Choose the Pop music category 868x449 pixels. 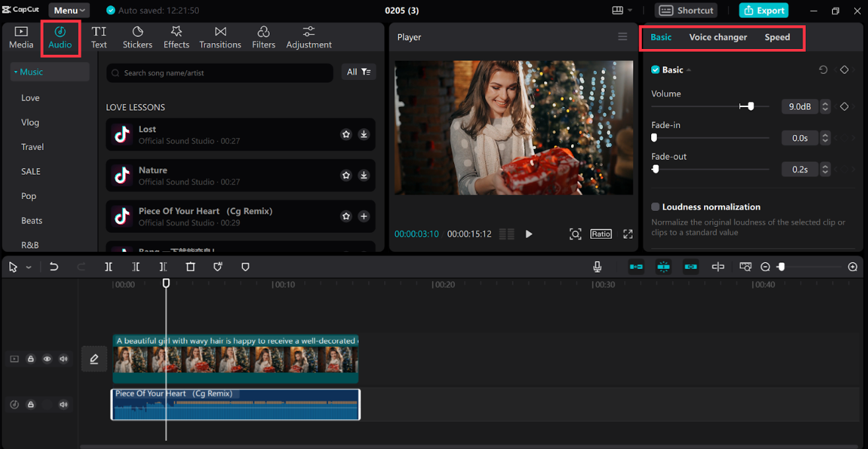pyautogui.click(x=29, y=196)
